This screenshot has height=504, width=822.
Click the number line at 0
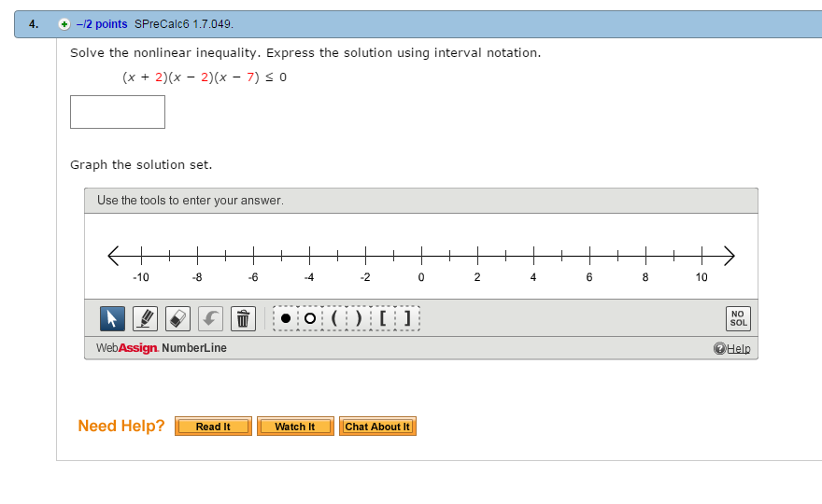(421, 256)
